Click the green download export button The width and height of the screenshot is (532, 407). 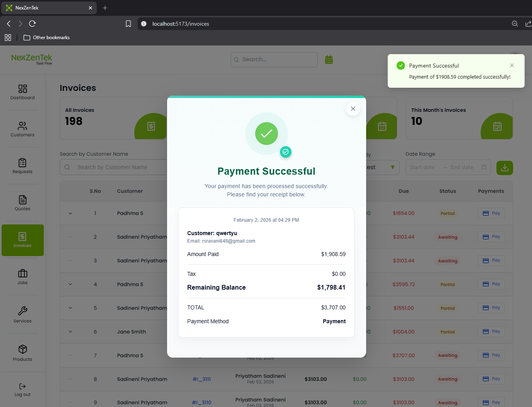pos(504,168)
